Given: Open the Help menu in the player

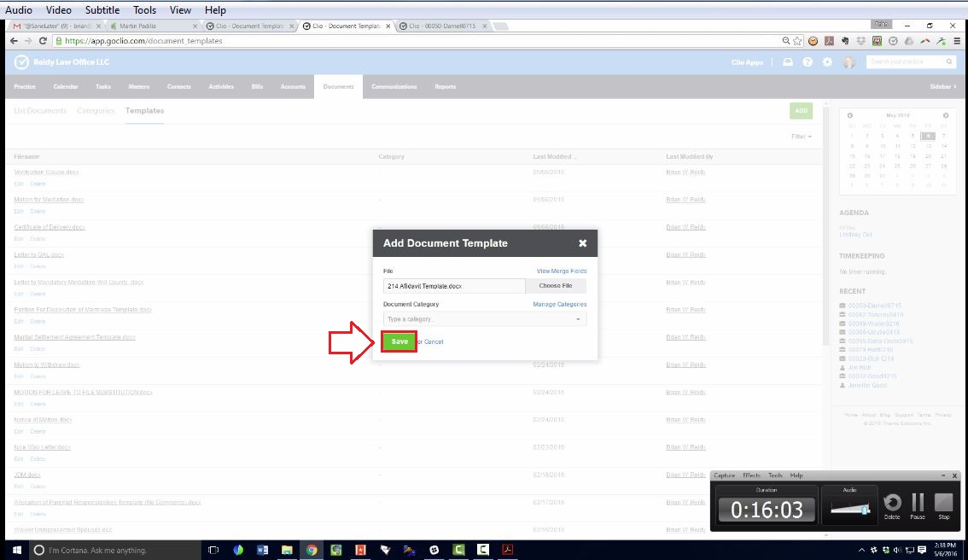Looking at the screenshot, I should pos(215,10).
